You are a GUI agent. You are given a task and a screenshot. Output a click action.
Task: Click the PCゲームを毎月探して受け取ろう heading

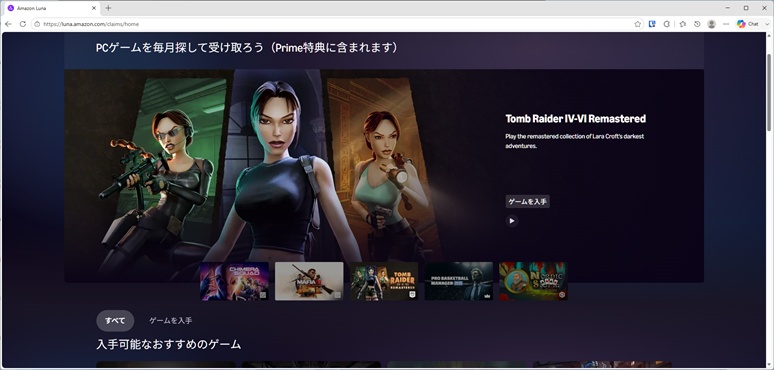pos(247,48)
